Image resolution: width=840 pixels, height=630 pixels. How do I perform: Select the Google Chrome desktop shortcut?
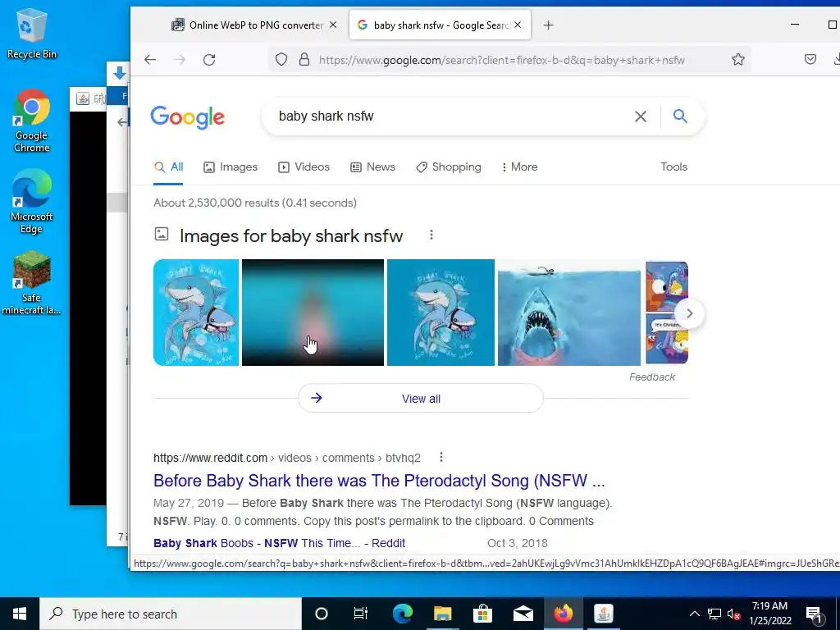(x=32, y=121)
